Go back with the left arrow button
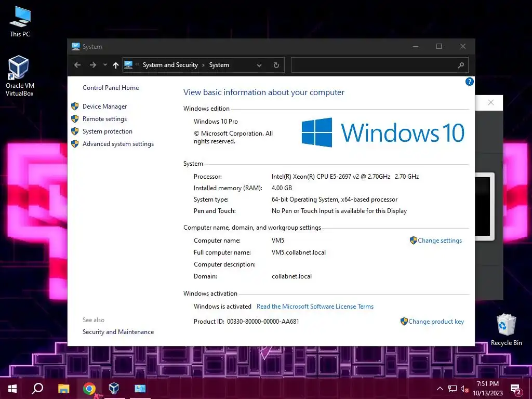 [x=77, y=65]
